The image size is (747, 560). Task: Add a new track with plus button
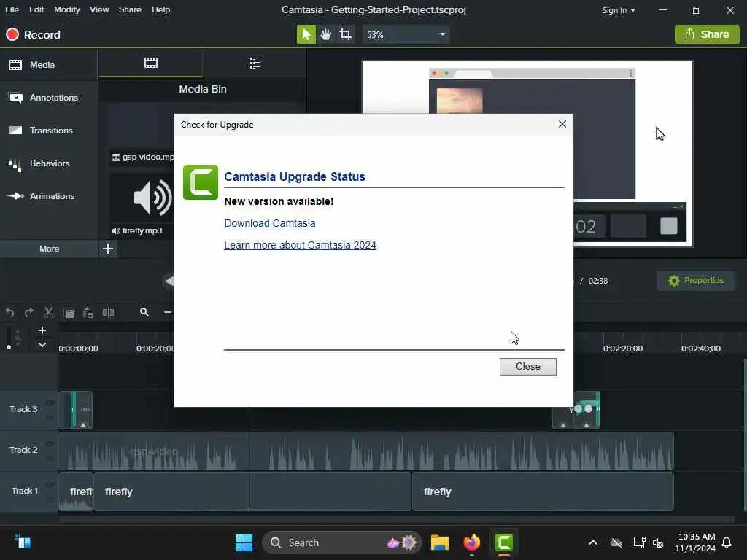click(x=42, y=330)
